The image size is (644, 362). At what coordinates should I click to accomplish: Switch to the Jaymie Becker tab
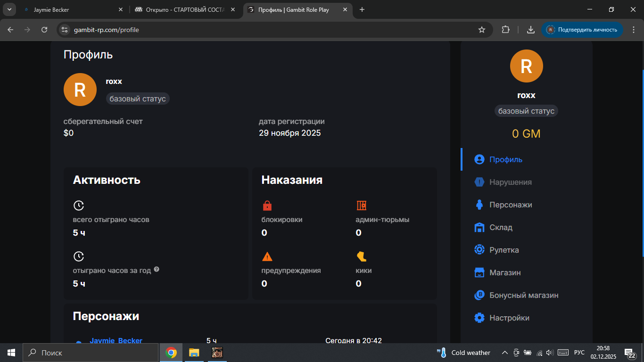click(x=71, y=9)
